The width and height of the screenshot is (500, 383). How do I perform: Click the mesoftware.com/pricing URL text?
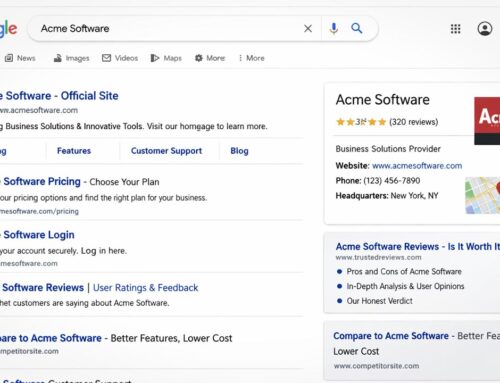click(x=39, y=211)
